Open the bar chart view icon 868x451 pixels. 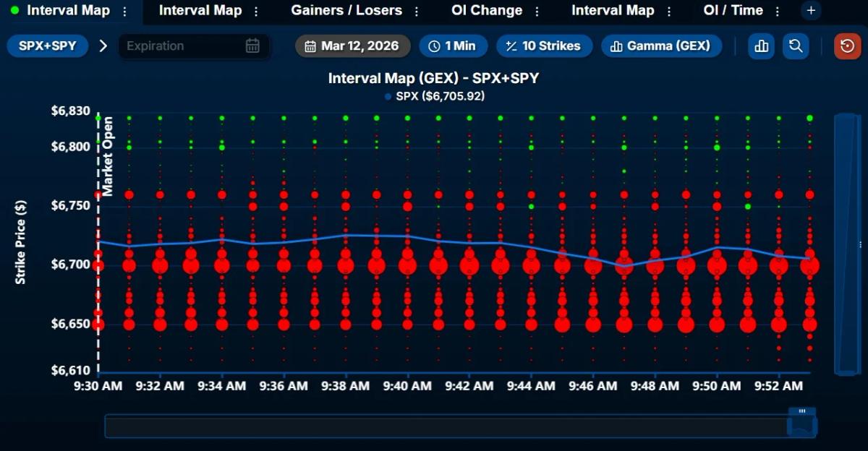click(x=761, y=46)
